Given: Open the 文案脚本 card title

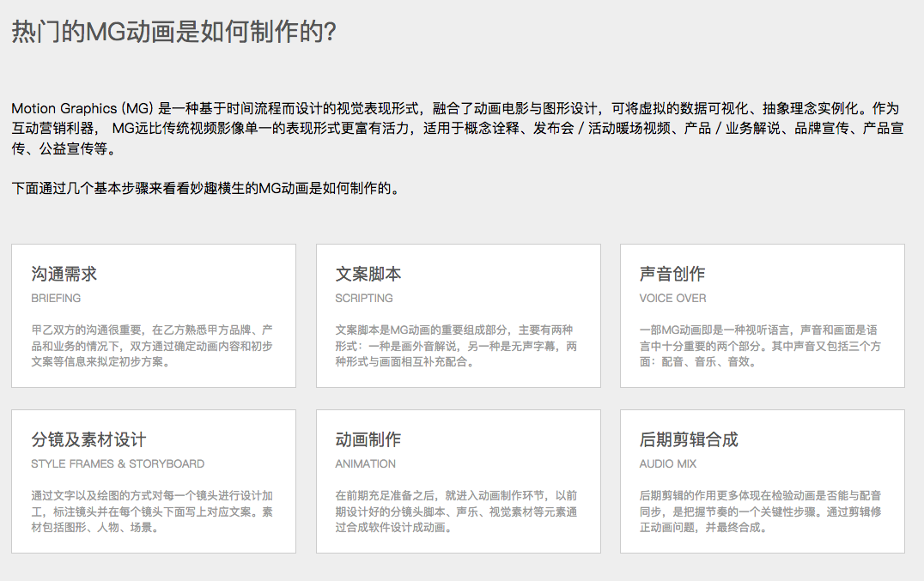Looking at the screenshot, I should [368, 274].
